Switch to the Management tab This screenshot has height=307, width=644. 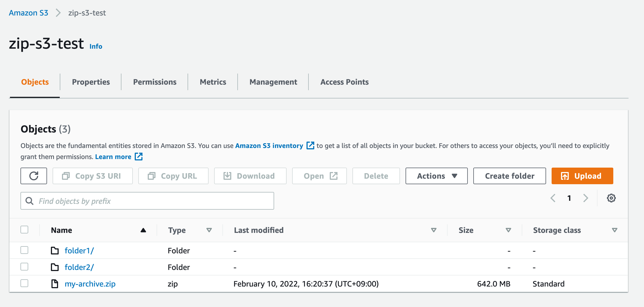[x=273, y=82]
